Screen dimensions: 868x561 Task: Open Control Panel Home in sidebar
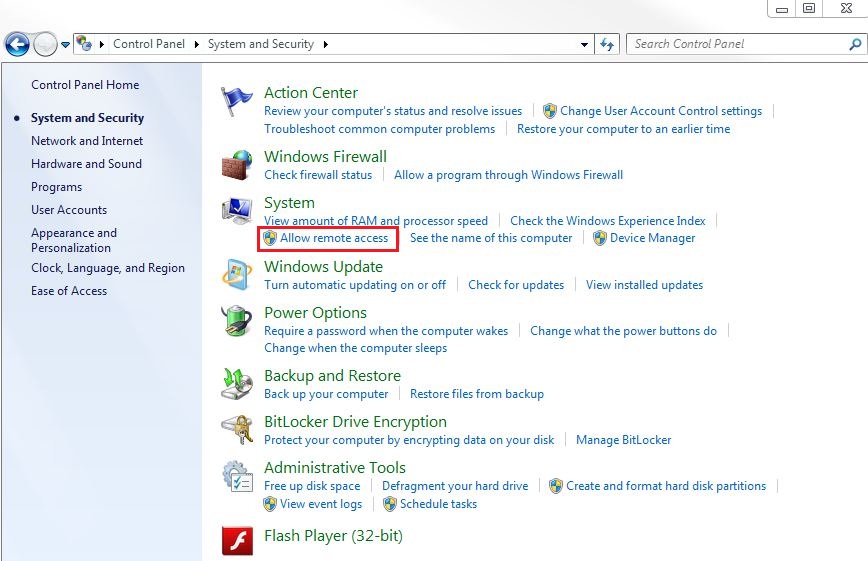click(x=85, y=85)
